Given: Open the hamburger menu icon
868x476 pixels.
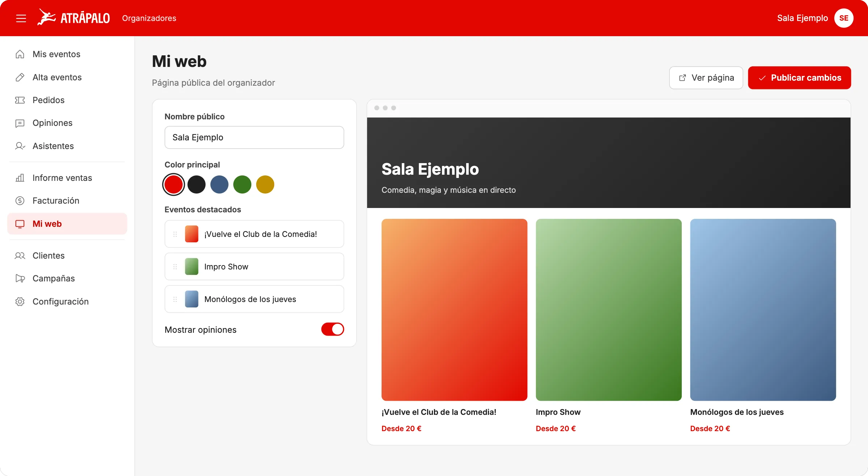Looking at the screenshot, I should (x=21, y=18).
